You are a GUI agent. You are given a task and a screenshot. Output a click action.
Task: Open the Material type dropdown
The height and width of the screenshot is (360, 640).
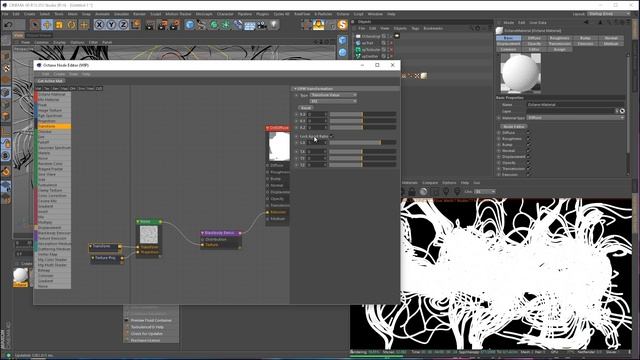[575, 118]
